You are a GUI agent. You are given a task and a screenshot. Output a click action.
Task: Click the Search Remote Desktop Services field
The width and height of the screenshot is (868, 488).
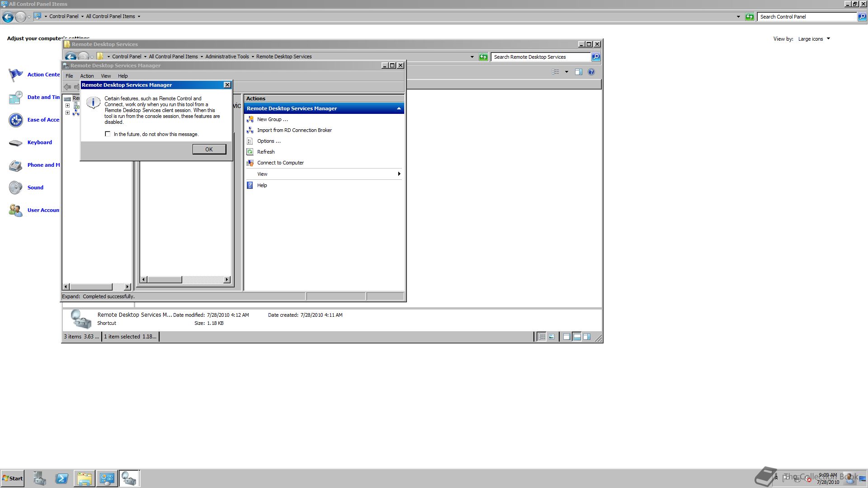pos(540,57)
